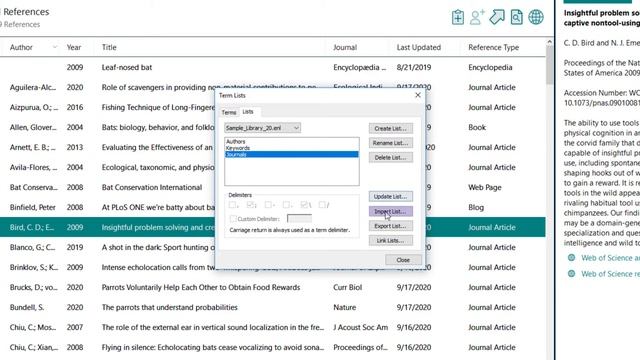Select Keywords in the term list box

[291, 148]
